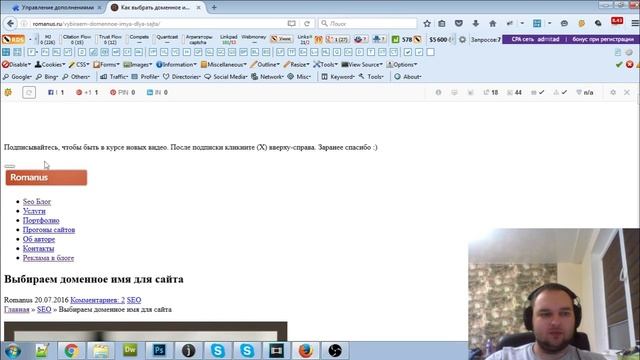
Task: Bookmark this page with the star icon
Action: point(427,24)
